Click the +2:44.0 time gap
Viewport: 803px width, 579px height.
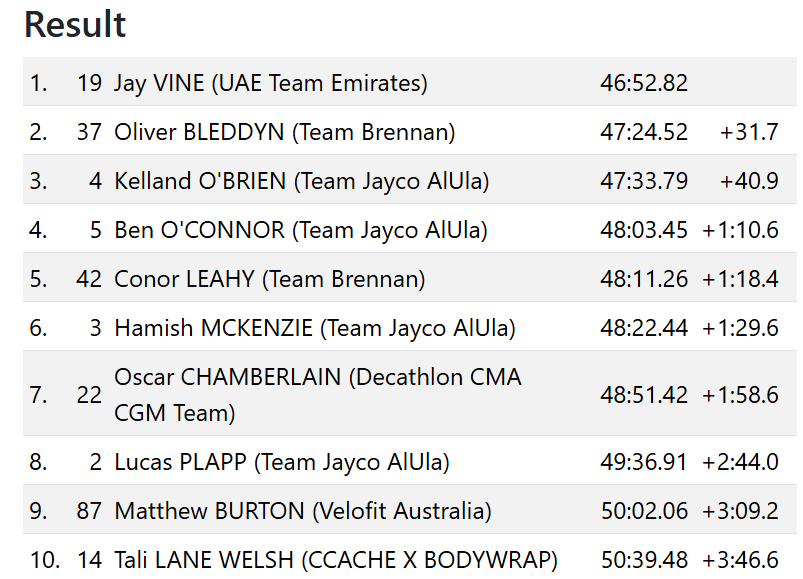[x=740, y=462]
